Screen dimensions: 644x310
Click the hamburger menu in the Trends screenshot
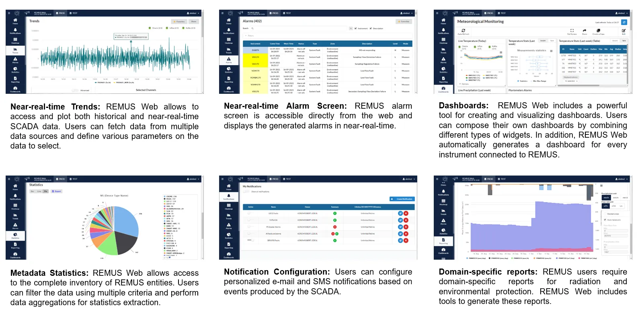tap(9, 13)
